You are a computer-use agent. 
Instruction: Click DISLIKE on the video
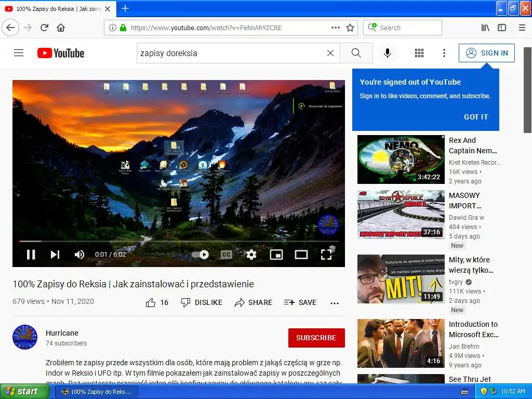(x=201, y=302)
